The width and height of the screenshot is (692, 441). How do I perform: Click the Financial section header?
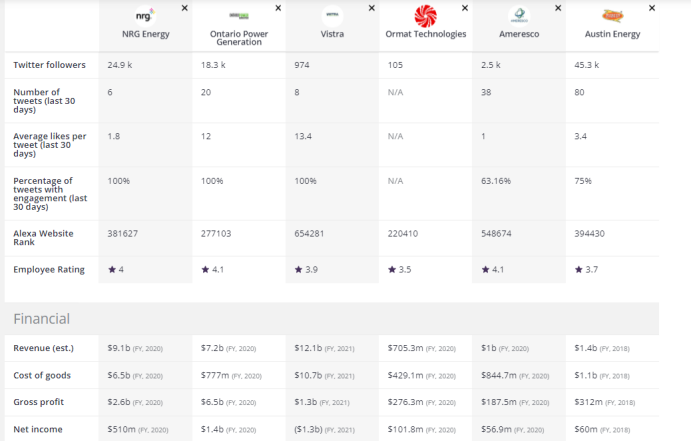coord(41,319)
